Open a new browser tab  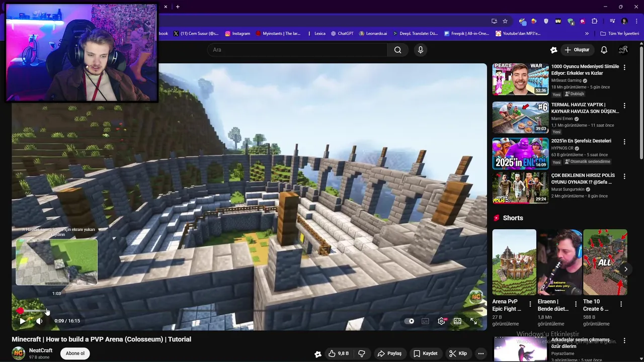pyautogui.click(x=178, y=7)
